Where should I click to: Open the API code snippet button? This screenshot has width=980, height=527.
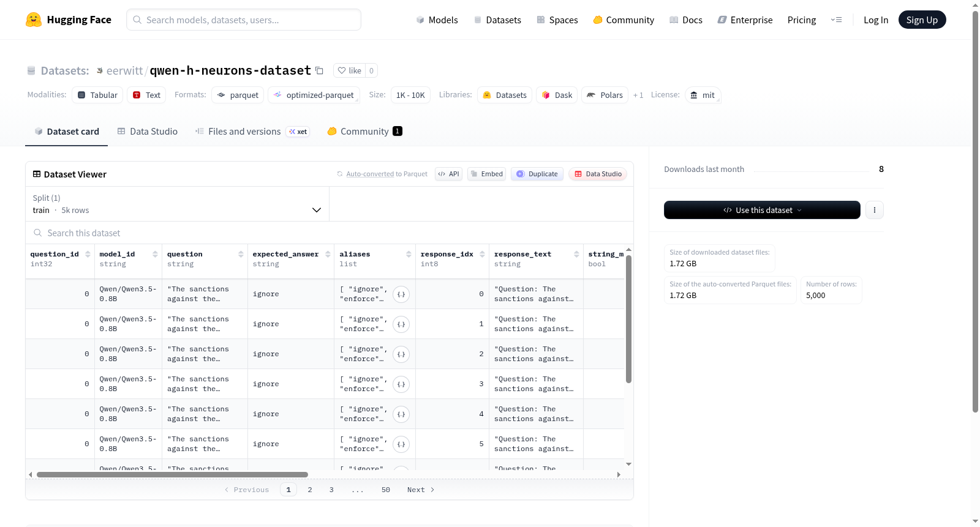(448, 174)
